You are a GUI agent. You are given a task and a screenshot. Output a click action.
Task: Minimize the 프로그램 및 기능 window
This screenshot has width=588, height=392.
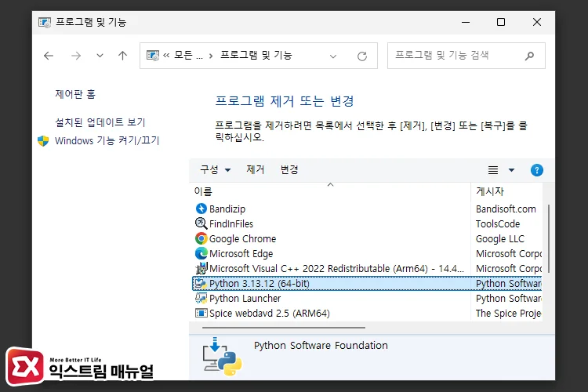pos(466,22)
